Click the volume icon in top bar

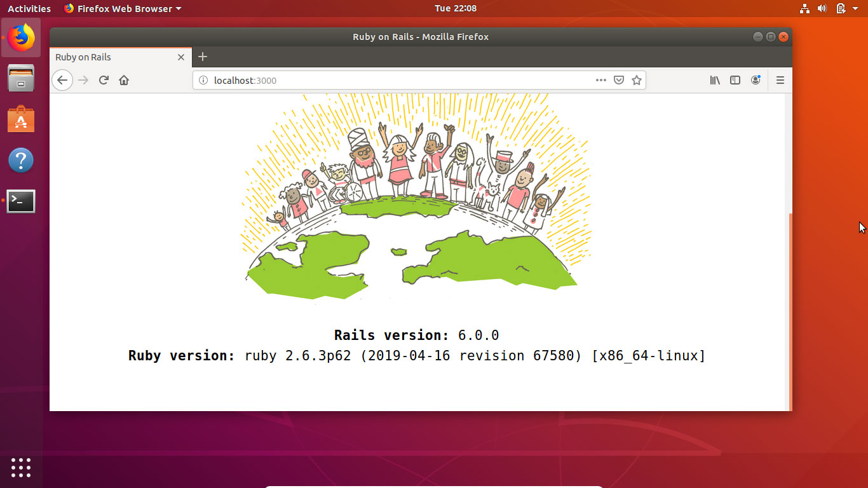point(822,8)
